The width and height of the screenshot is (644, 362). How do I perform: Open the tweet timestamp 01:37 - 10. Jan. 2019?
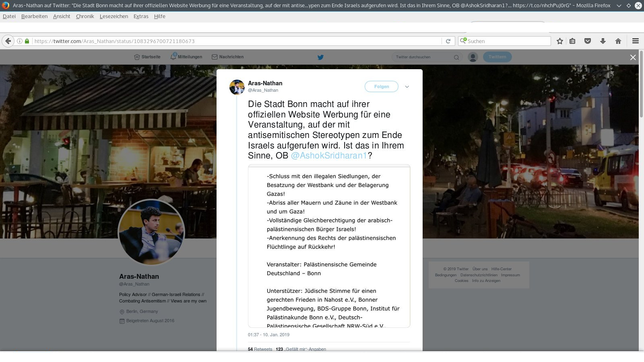coord(268,335)
